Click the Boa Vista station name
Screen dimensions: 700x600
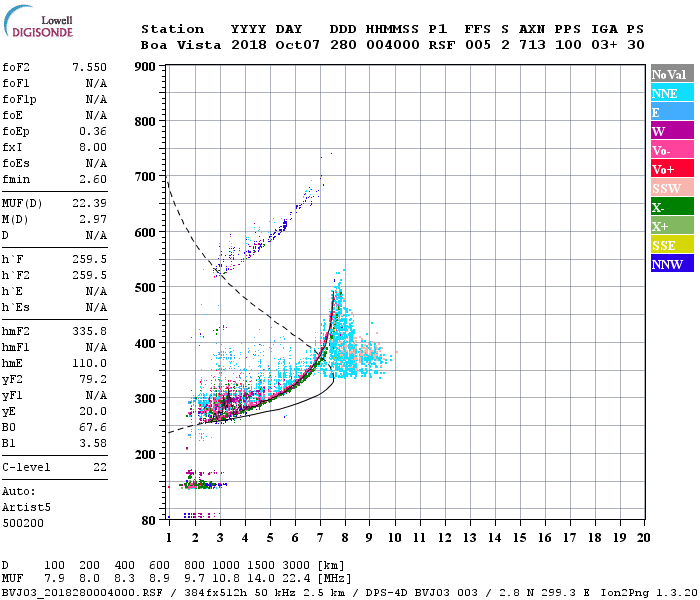coord(181,45)
